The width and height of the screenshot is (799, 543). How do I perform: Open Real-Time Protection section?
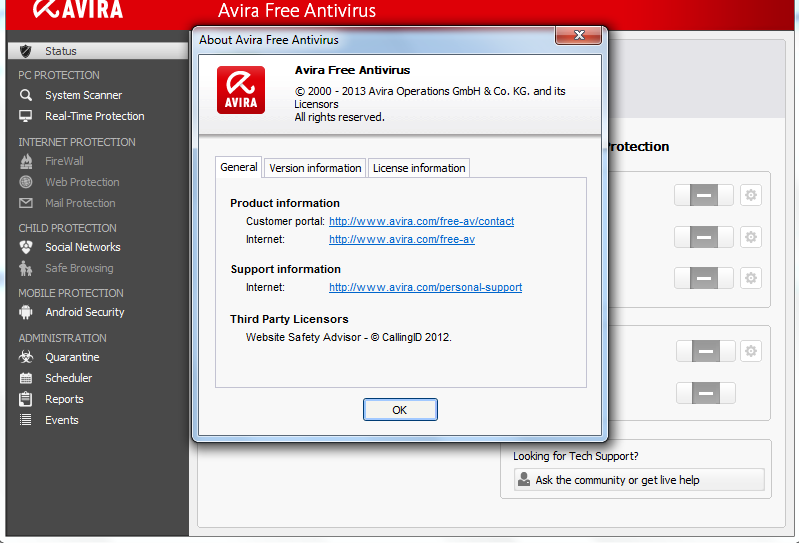(x=95, y=116)
